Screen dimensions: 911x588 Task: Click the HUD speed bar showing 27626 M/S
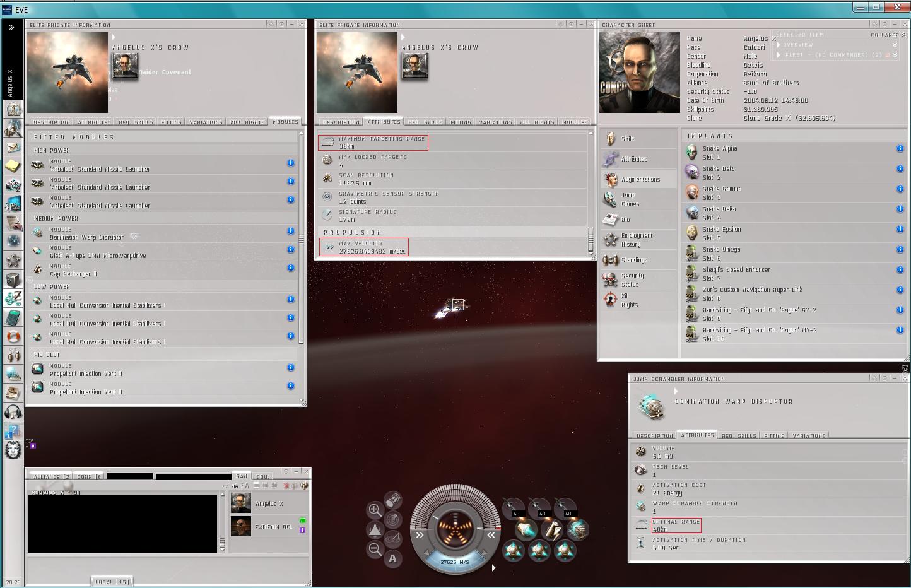pyautogui.click(x=454, y=561)
